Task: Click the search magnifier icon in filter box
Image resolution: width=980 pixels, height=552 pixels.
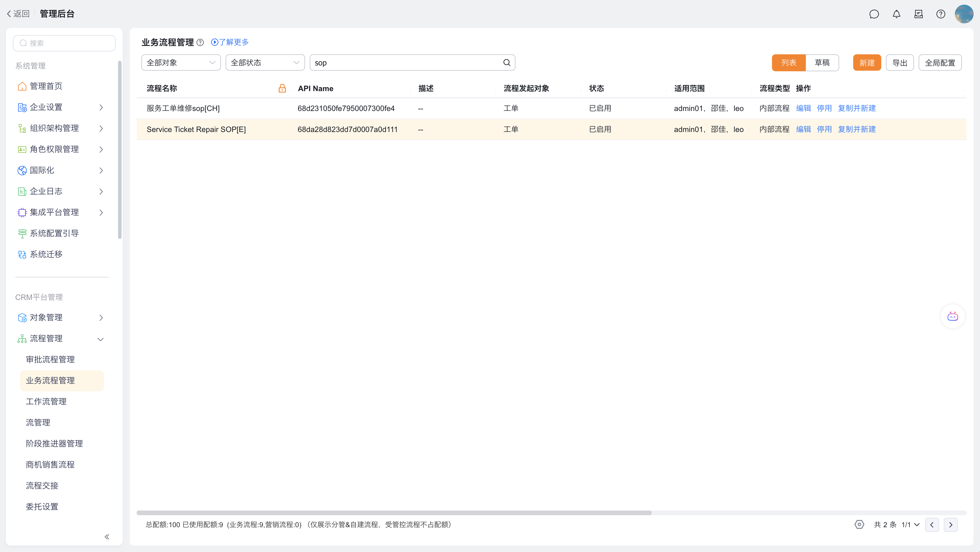Action: pyautogui.click(x=507, y=63)
